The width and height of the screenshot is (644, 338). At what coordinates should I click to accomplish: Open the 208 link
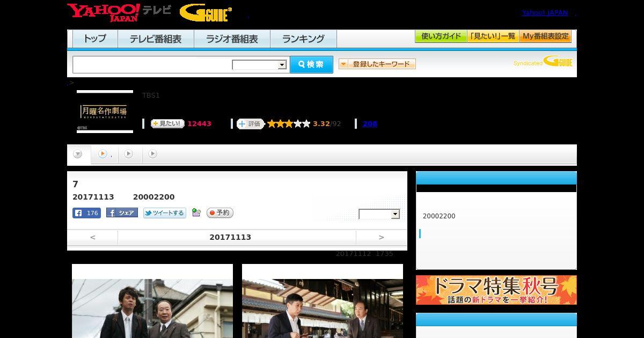click(x=370, y=124)
